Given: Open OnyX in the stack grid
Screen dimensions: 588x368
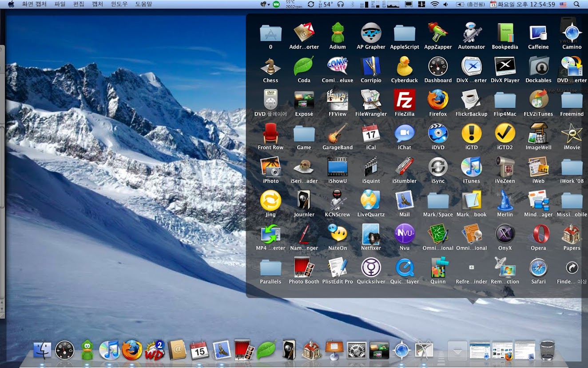Looking at the screenshot, I should click(x=505, y=235).
